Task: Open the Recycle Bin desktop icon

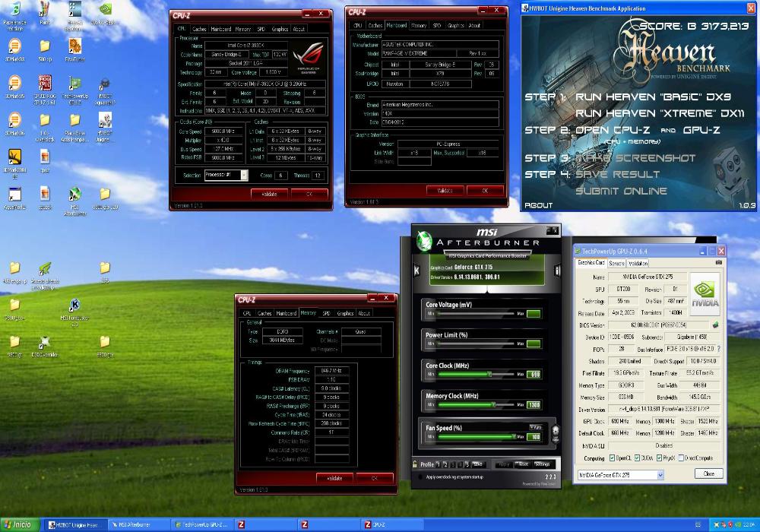Action: [15, 10]
